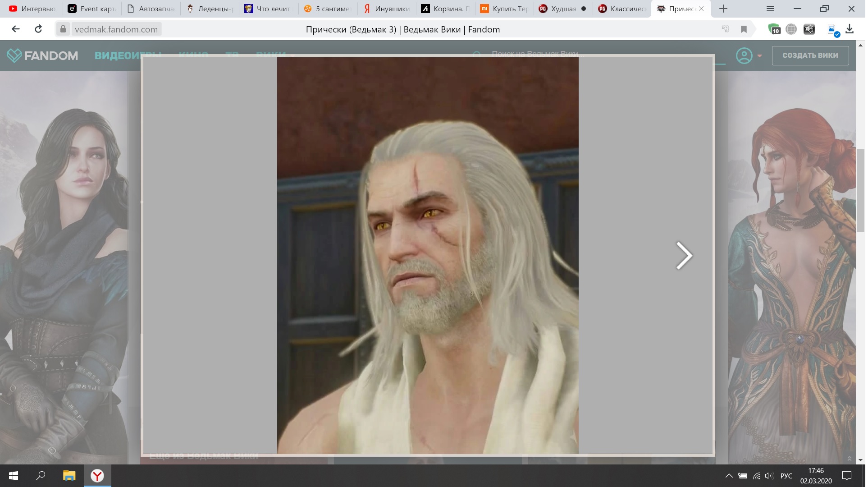Click the vedmak.fandom.com address field
Screen dimensions: 868x487
[116, 29]
